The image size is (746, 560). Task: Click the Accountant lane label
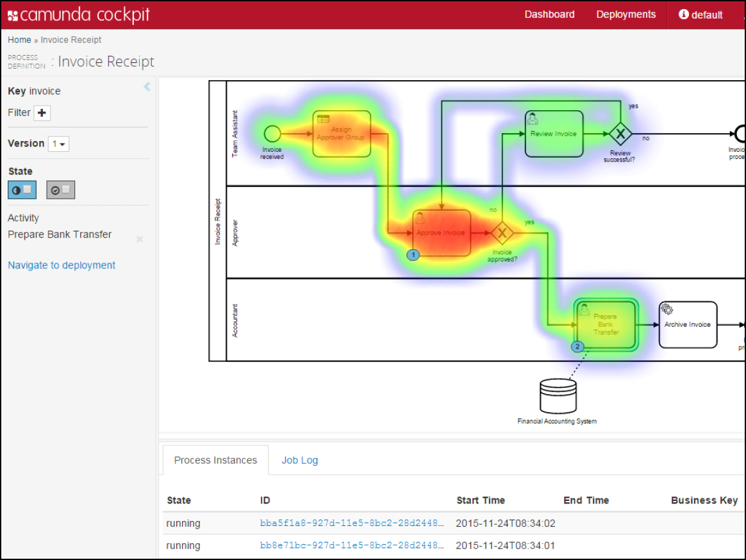point(235,320)
